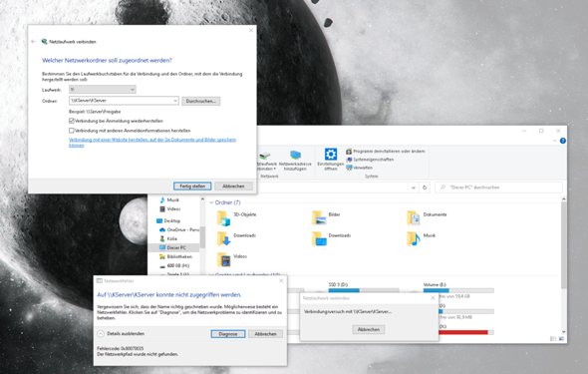Click Fertig stellen button
The image size is (588, 374).
coord(192,187)
